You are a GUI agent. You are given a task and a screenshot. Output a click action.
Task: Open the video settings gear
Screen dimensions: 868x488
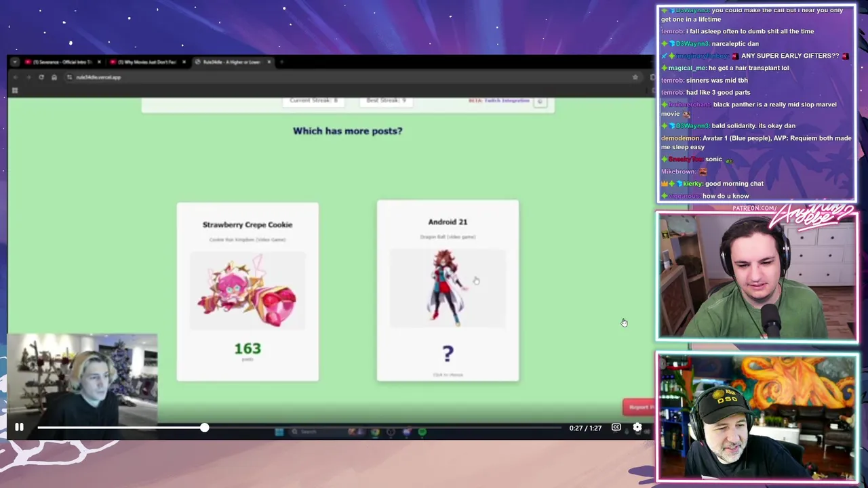tap(637, 427)
